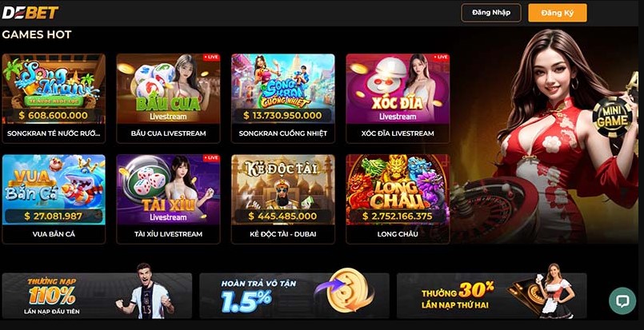Open the Mini Game chip badge
This screenshot has width=644, height=330.
pos(612,117)
